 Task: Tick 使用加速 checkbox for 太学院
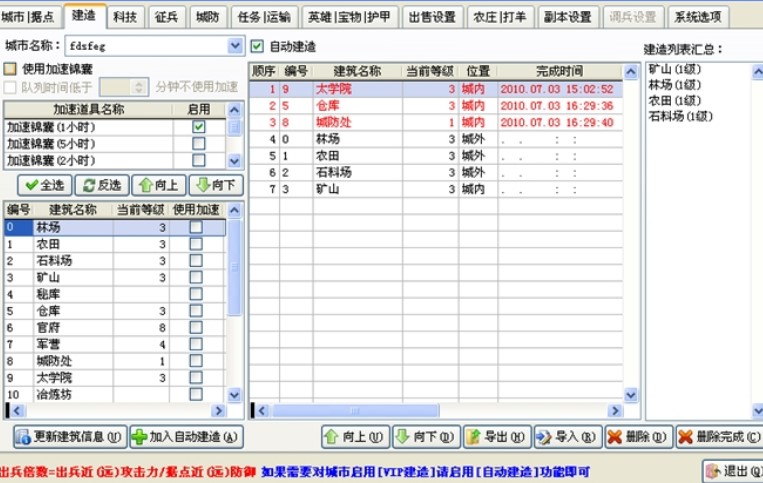196,377
